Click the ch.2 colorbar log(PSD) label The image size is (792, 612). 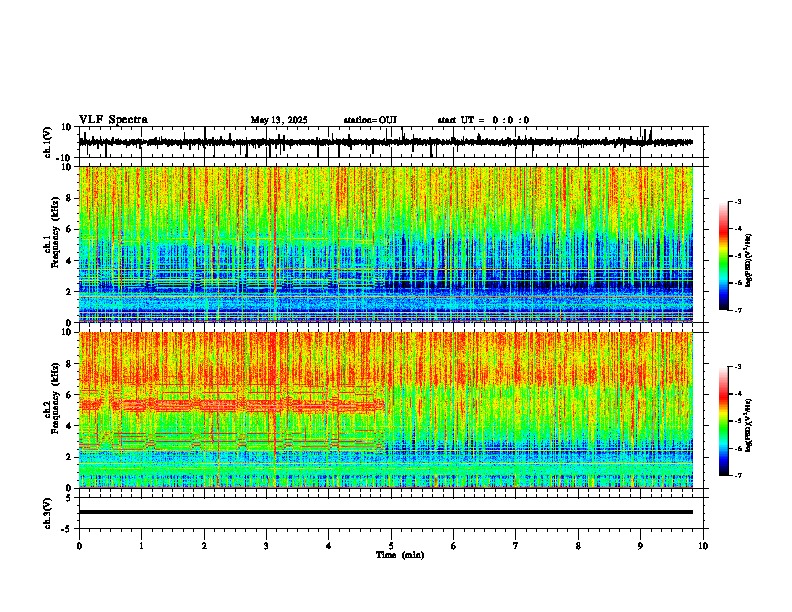[748, 425]
